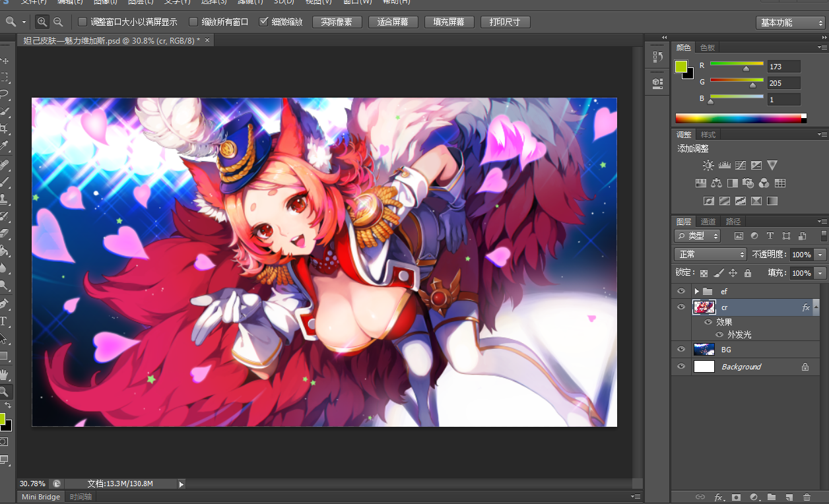
Task: Click the Print Size button
Action: pos(505,22)
